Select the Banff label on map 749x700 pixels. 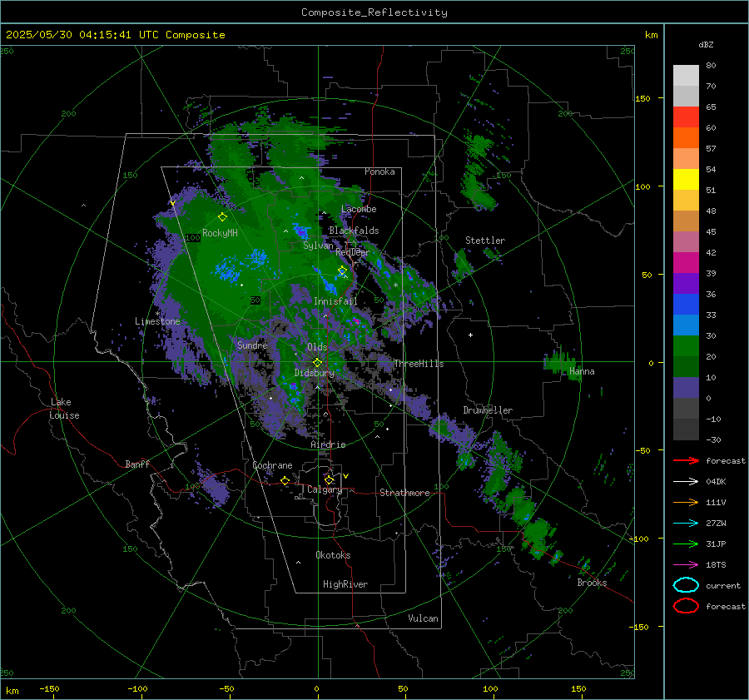pos(137,464)
